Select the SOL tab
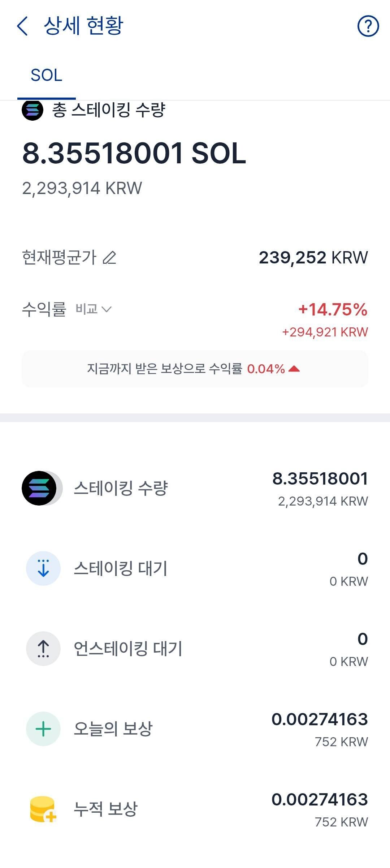Viewport: 390px width, 868px height. pyautogui.click(x=47, y=75)
